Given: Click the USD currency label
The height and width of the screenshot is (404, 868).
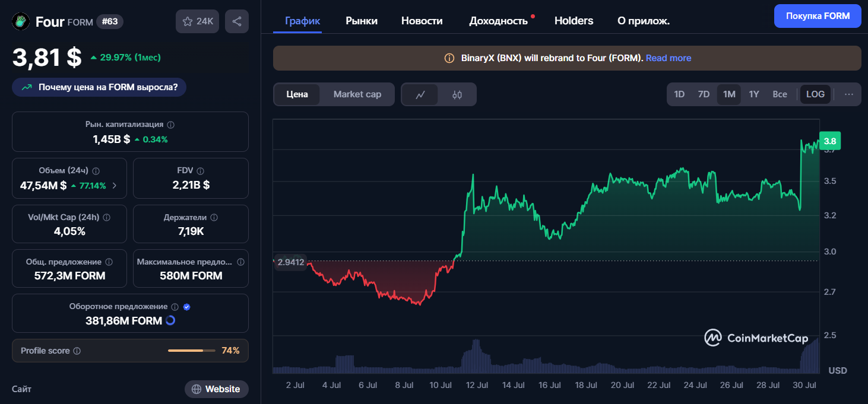Looking at the screenshot, I should (x=838, y=371).
